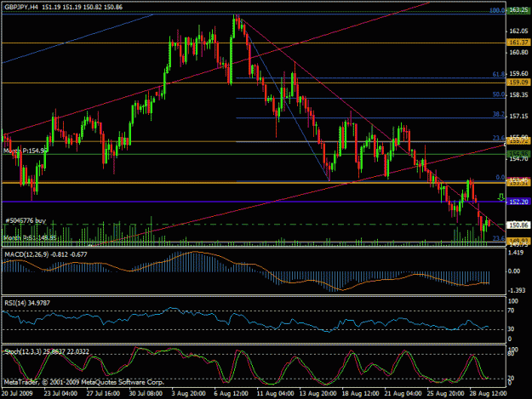Click the RSI scale level 30
The image size is (532, 399).
(512, 329)
